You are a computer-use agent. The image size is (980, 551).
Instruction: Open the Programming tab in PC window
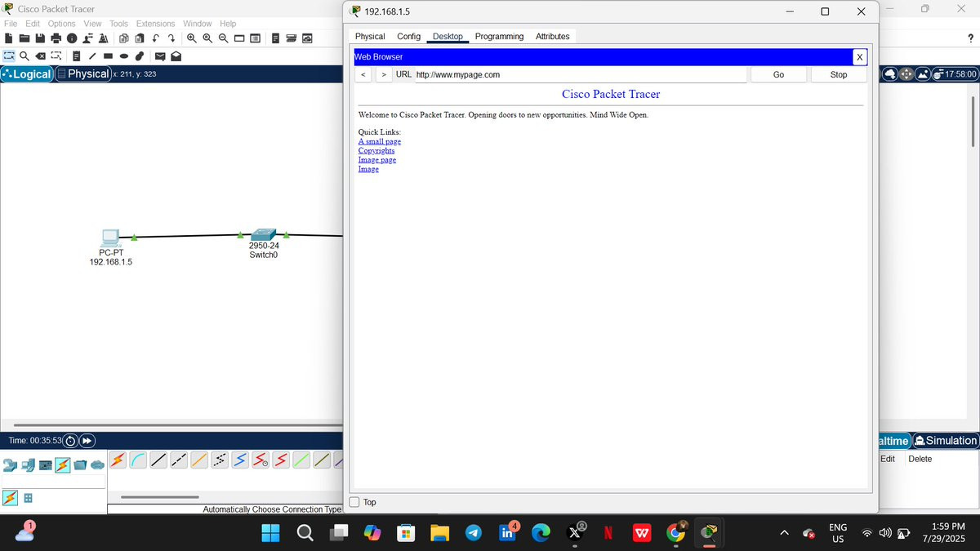point(499,36)
